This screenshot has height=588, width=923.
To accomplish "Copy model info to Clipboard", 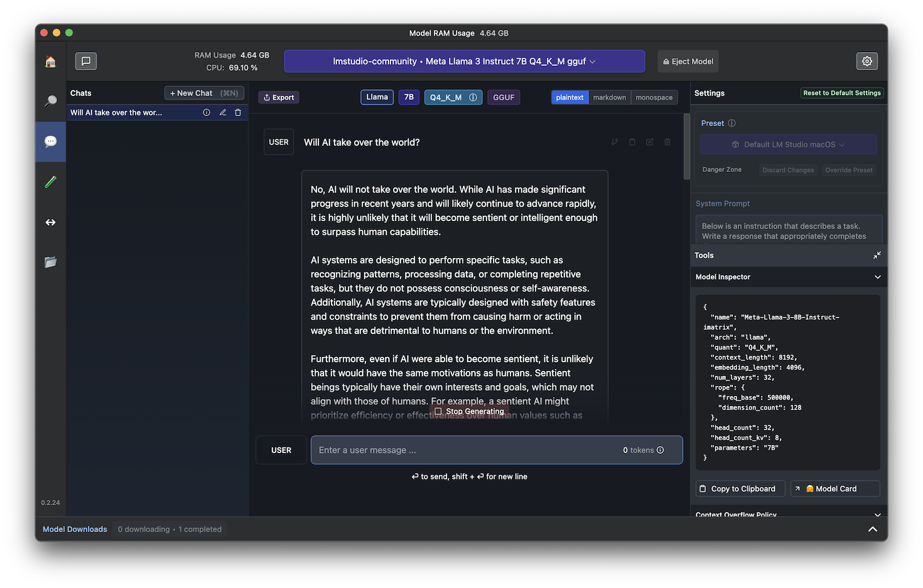I will 741,489.
